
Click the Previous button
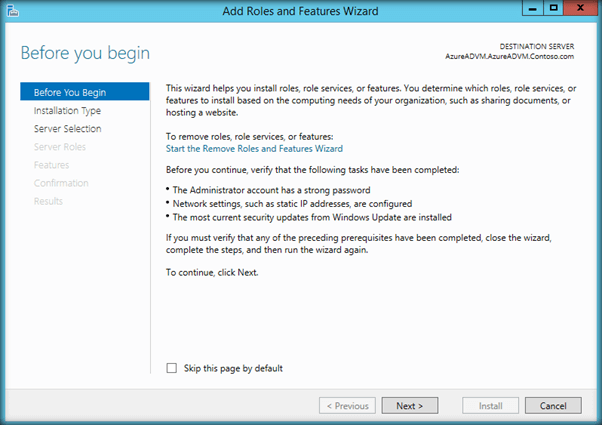tap(347, 406)
